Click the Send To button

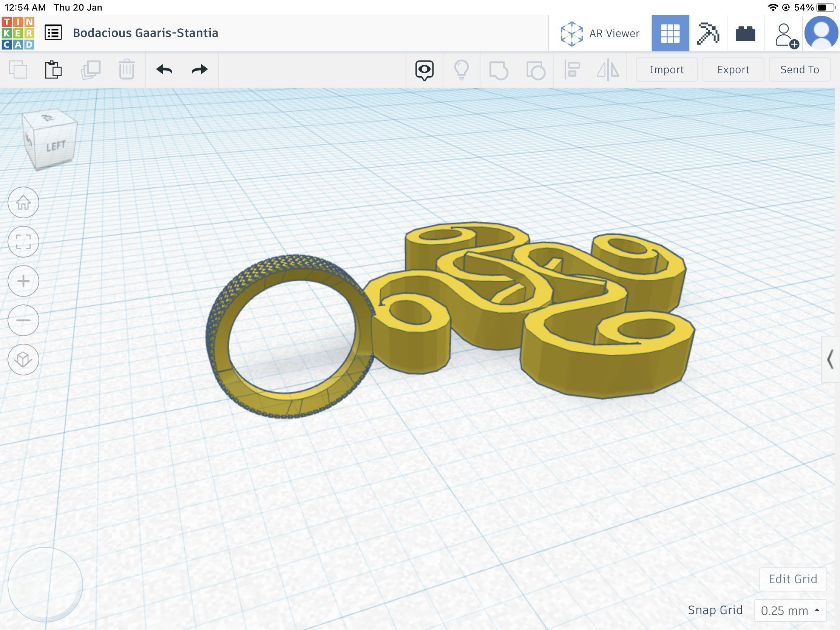pos(799,69)
